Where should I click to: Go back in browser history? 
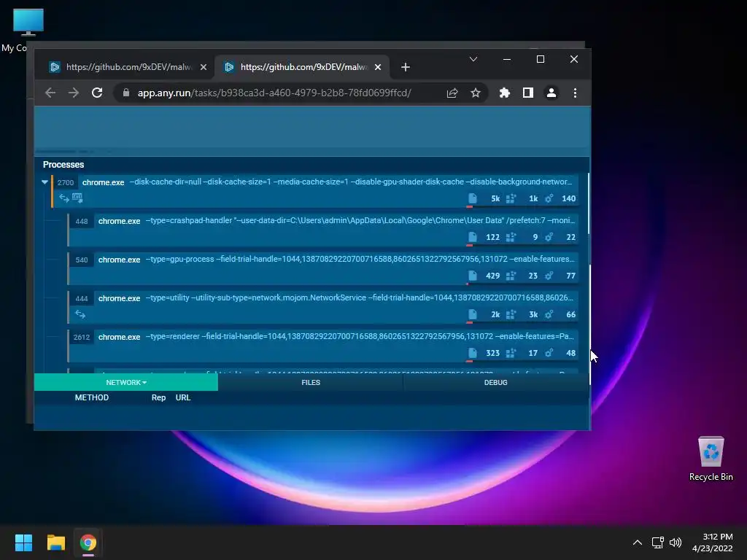[x=50, y=93]
